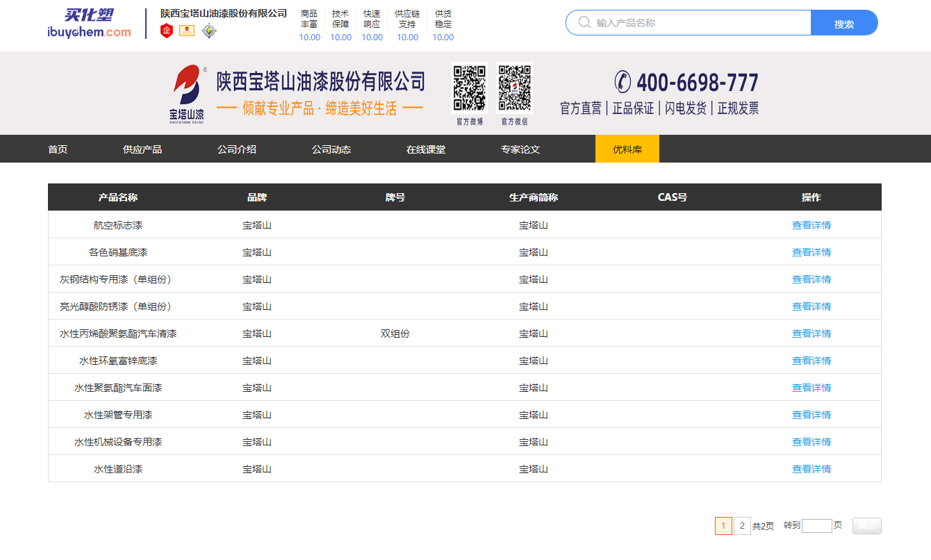Click the official WeChat QR code

point(515,88)
